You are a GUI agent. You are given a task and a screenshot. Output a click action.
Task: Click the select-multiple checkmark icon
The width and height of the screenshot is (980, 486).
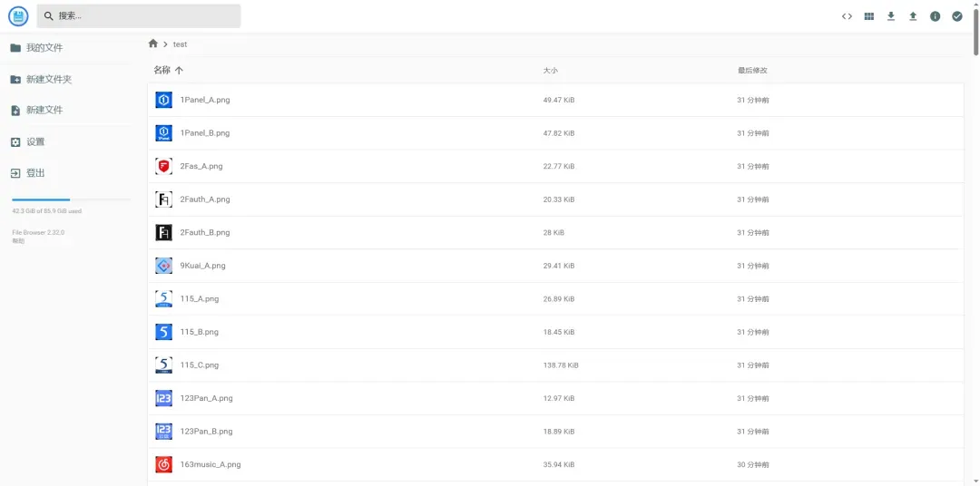957,16
